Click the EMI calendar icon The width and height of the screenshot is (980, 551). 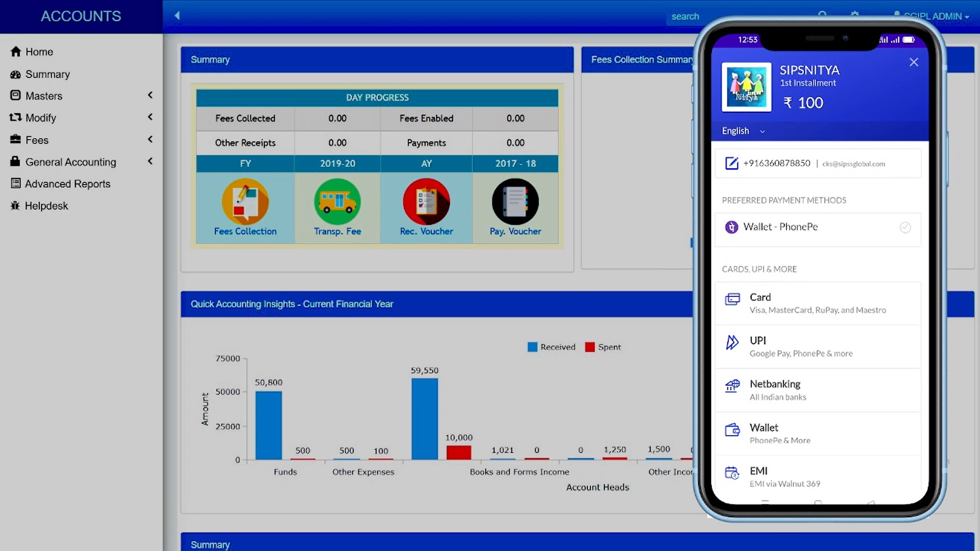point(732,473)
